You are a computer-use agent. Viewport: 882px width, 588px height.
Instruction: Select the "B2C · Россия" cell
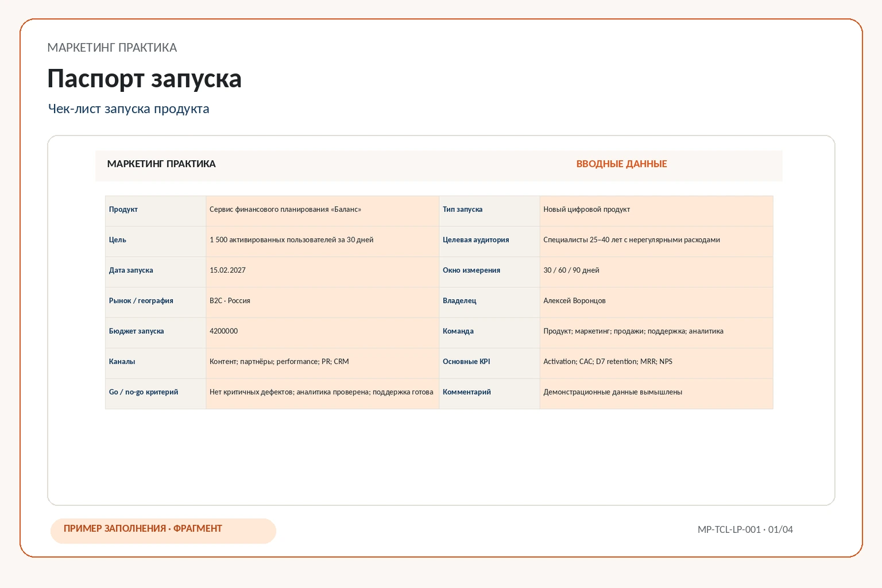tap(323, 302)
